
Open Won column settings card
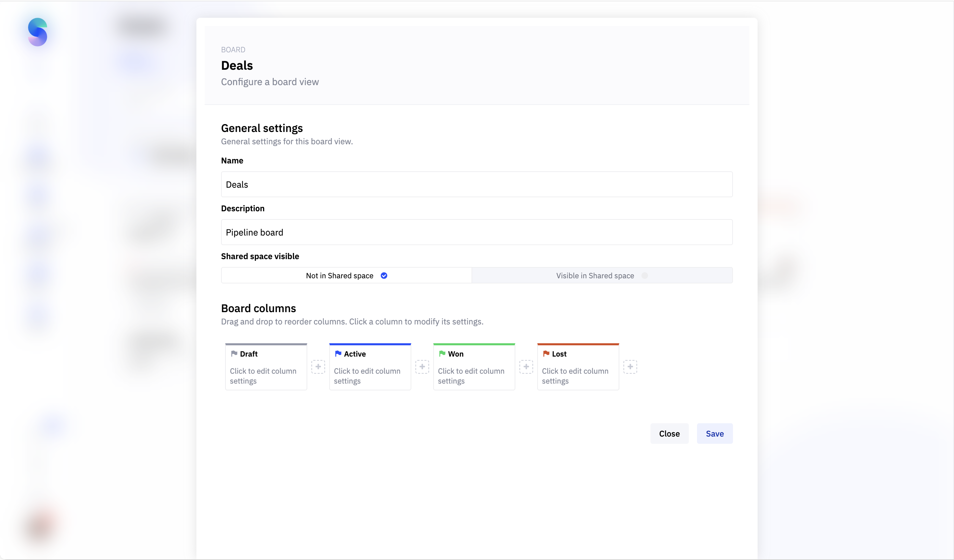pyautogui.click(x=474, y=367)
